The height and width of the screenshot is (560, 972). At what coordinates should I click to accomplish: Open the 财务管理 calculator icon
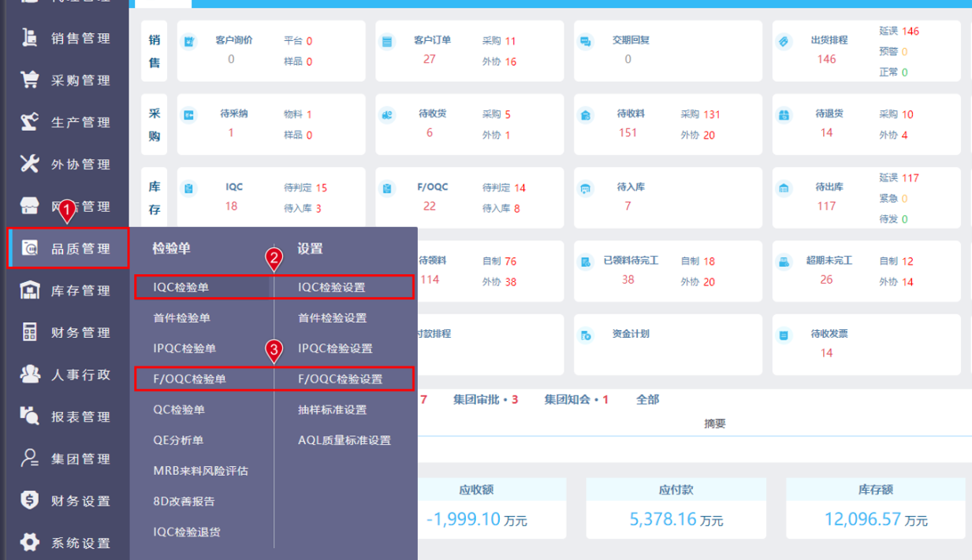(29, 332)
